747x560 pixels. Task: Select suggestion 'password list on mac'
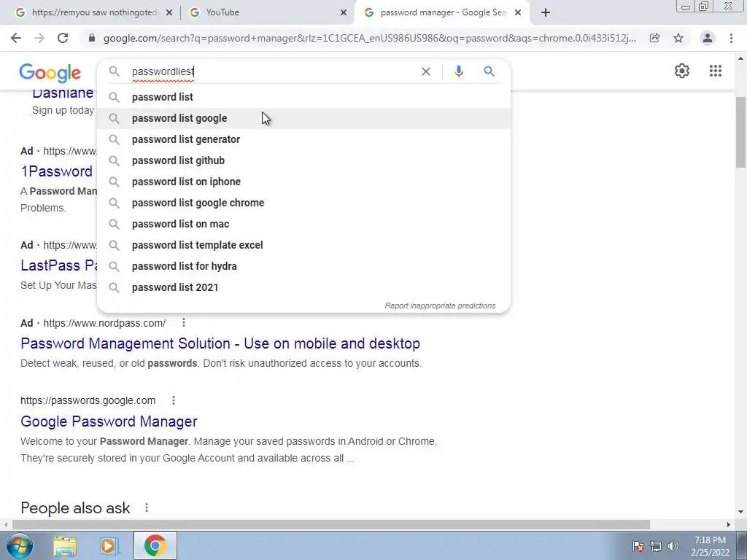[x=303, y=224]
